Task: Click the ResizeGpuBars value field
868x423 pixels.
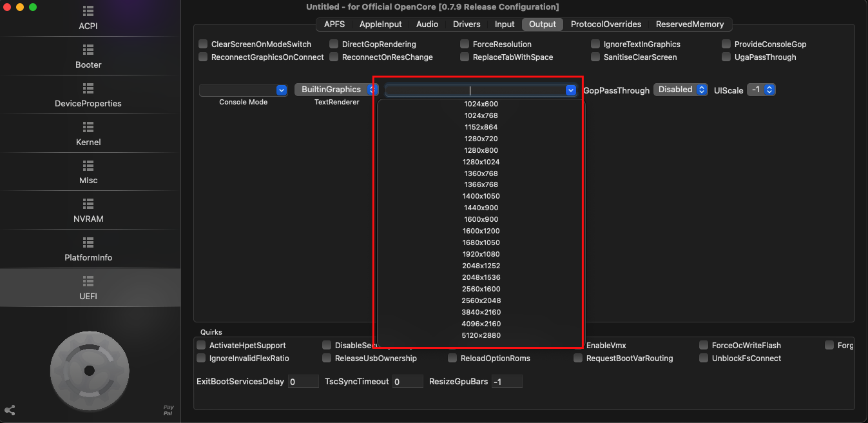Action: (x=506, y=382)
